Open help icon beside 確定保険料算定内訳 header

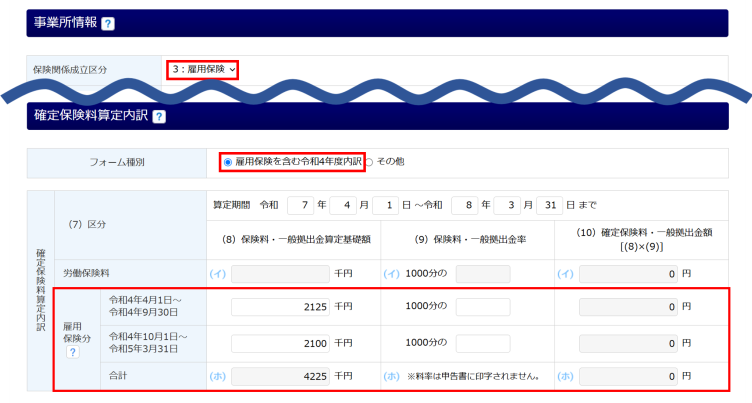159,117
